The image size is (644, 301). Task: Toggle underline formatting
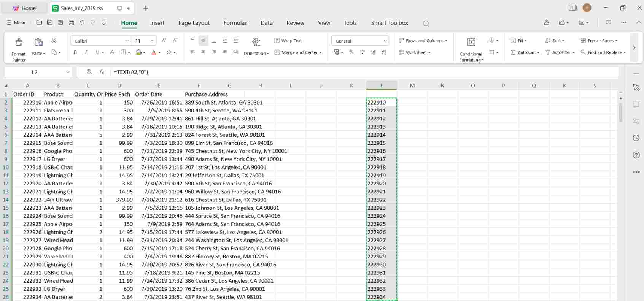(97, 52)
